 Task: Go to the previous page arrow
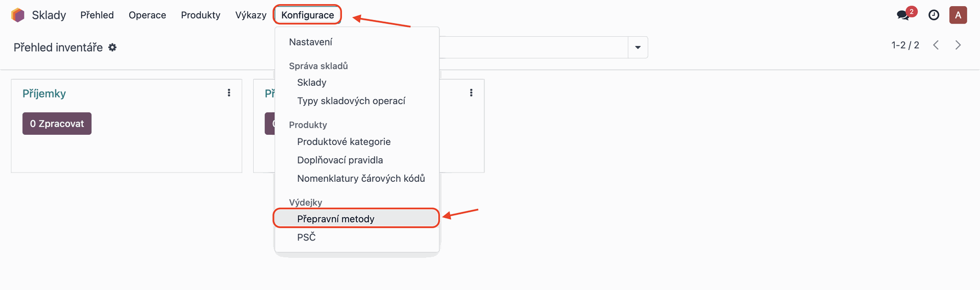coord(936,45)
